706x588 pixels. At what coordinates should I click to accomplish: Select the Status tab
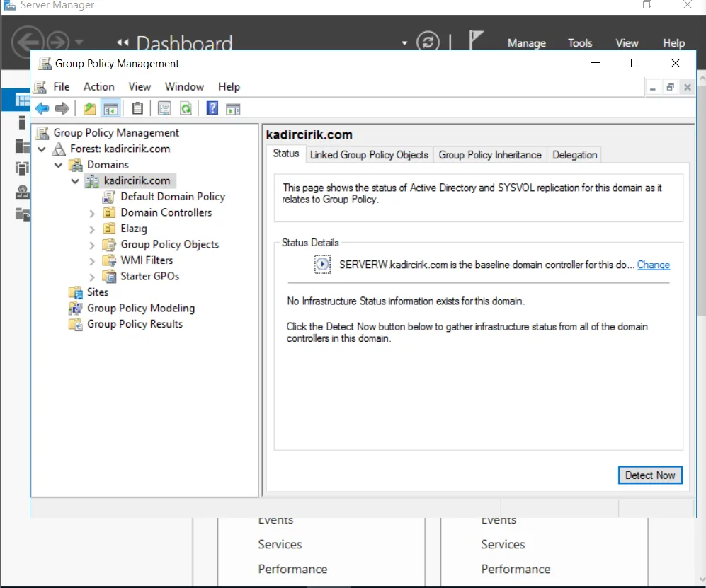tap(286, 154)
